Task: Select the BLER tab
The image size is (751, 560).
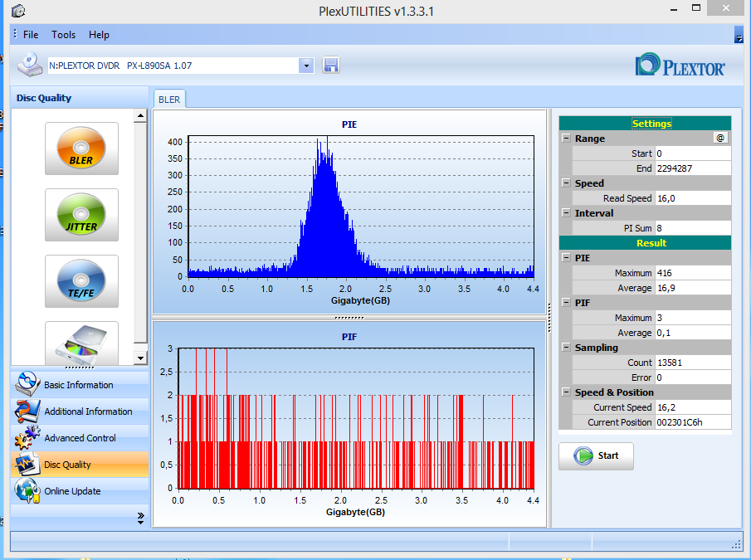Action: (169, 99)
